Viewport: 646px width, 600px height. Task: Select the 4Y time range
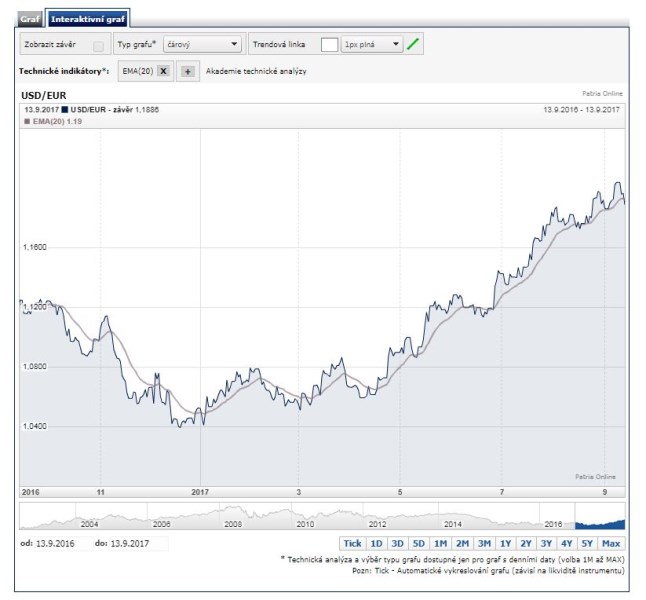[x=566, y=544]
